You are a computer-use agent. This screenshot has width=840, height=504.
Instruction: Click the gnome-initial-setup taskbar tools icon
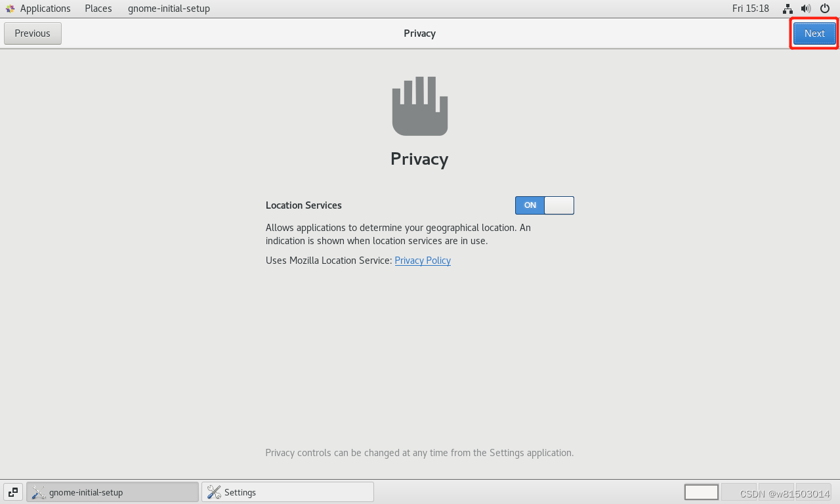click(x=39, y=492)
